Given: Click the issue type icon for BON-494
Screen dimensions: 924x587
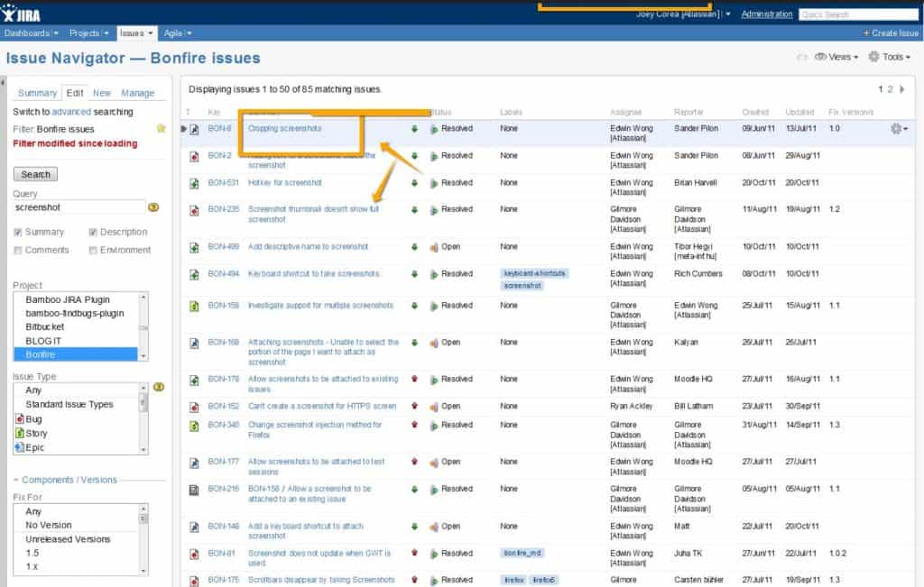Looking at the screenshot, I should (x=194, y=274).
